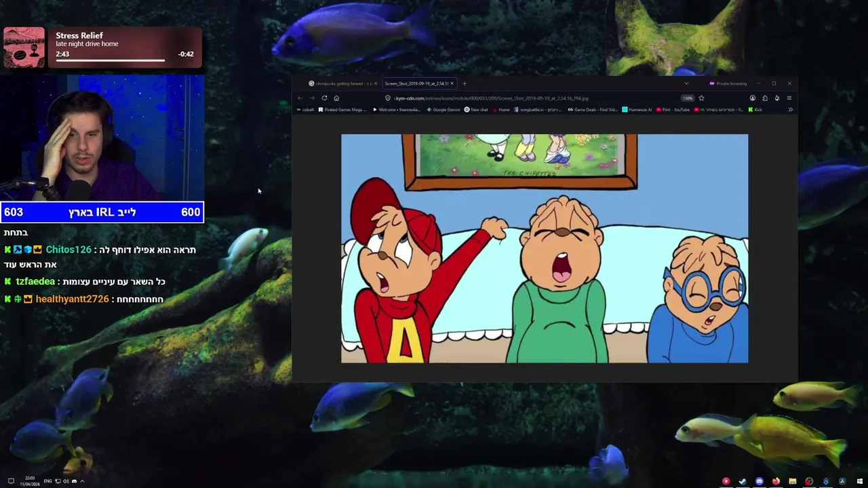Switch the ENG input language
The image size is (868, 488).
pos(48,481)
